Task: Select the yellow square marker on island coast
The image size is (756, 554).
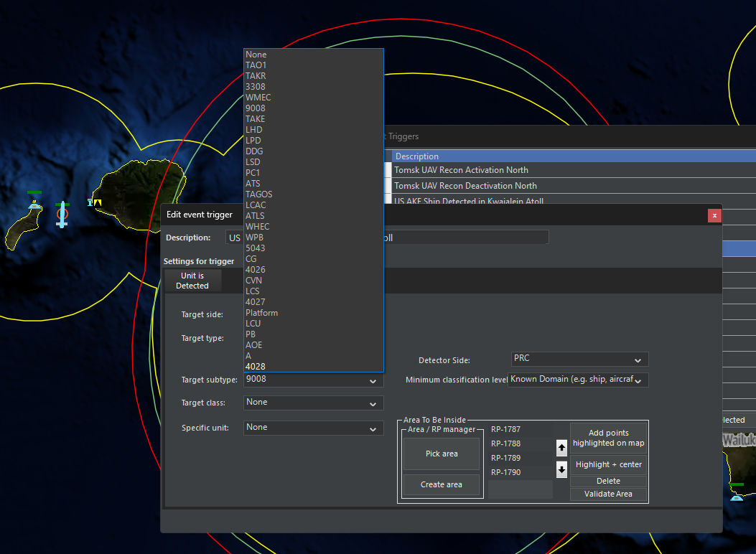Action: coord(98,203)
